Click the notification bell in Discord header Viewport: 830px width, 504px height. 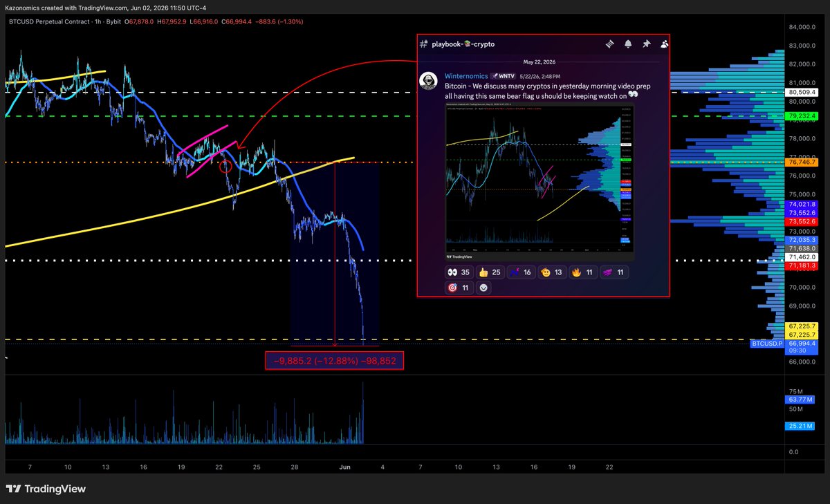[628, 44]
